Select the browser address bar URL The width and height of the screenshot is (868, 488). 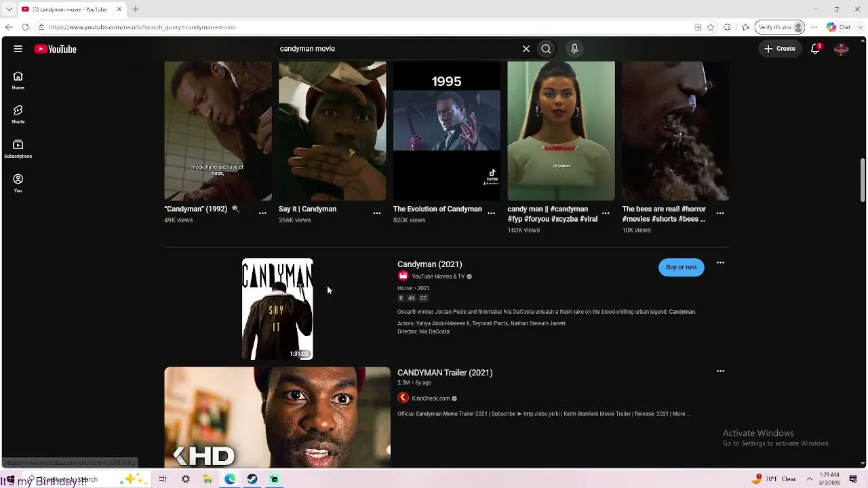coord(142,27)
